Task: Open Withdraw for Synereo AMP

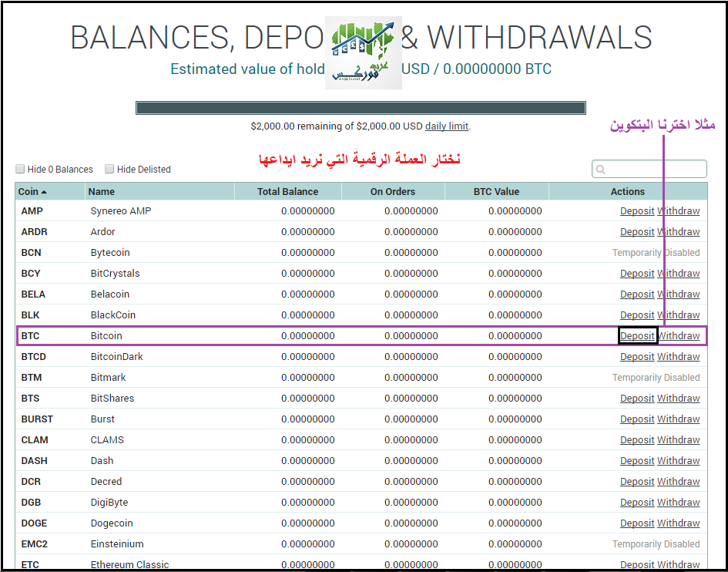Action: pos(679,211)
